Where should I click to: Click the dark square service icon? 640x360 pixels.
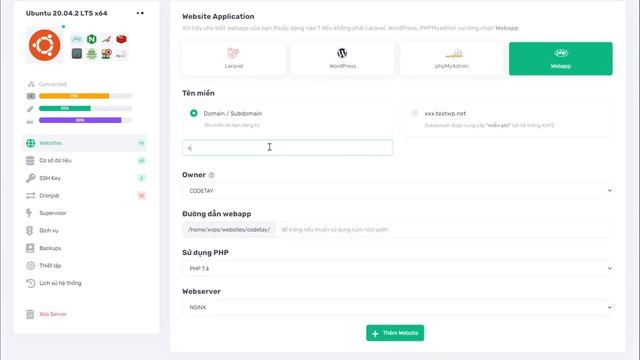pos(77,54)
